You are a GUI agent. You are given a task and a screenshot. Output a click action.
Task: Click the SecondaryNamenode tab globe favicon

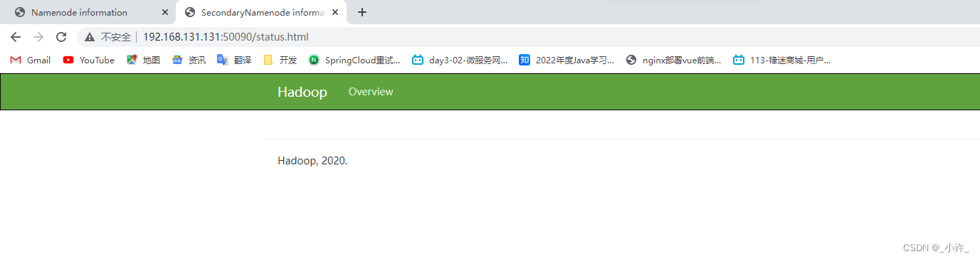tap(190, 12)
